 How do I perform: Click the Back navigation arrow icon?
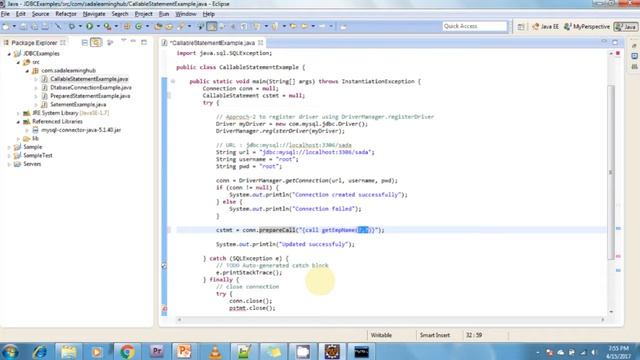click(304, 27)
